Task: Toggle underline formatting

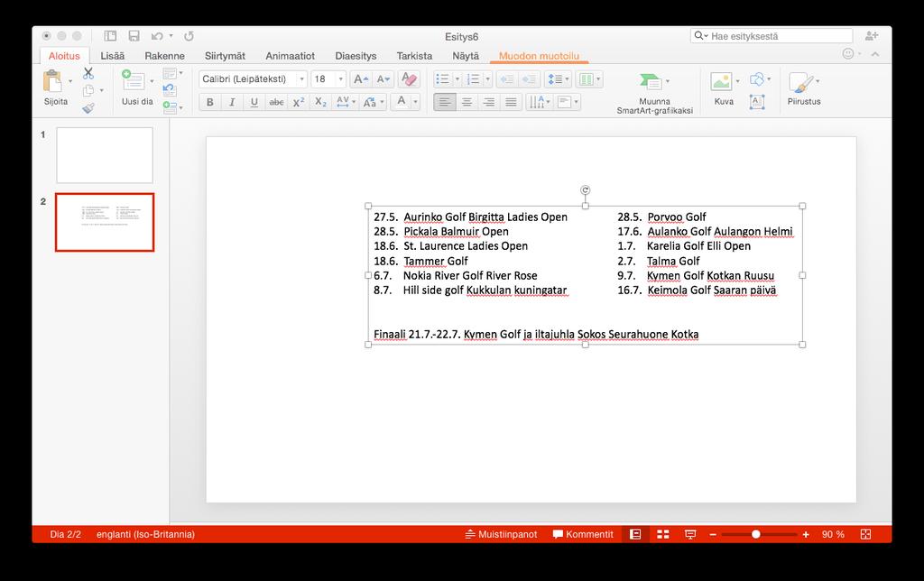Action: tap(254, 102)
